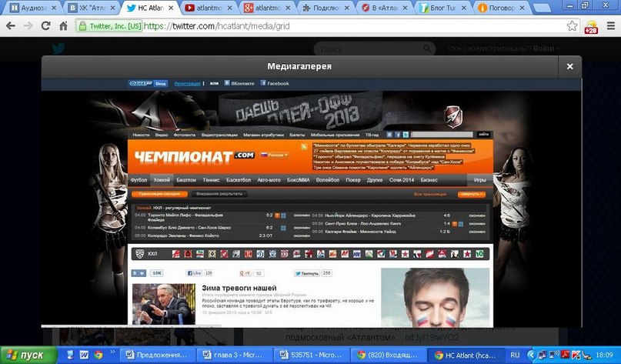This screenshot has width=621, height=364.
Task: Click the browser forward arrow
Action: 28,26
